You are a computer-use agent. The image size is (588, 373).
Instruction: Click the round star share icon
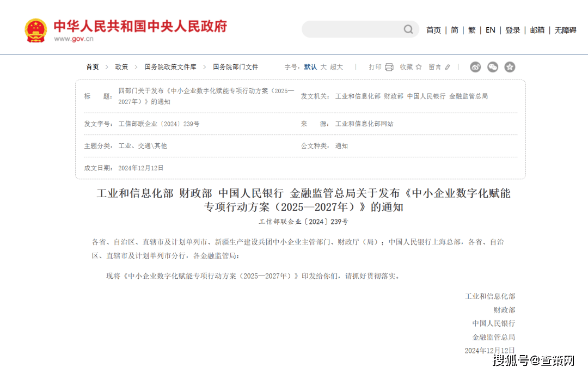click(510, 67)
